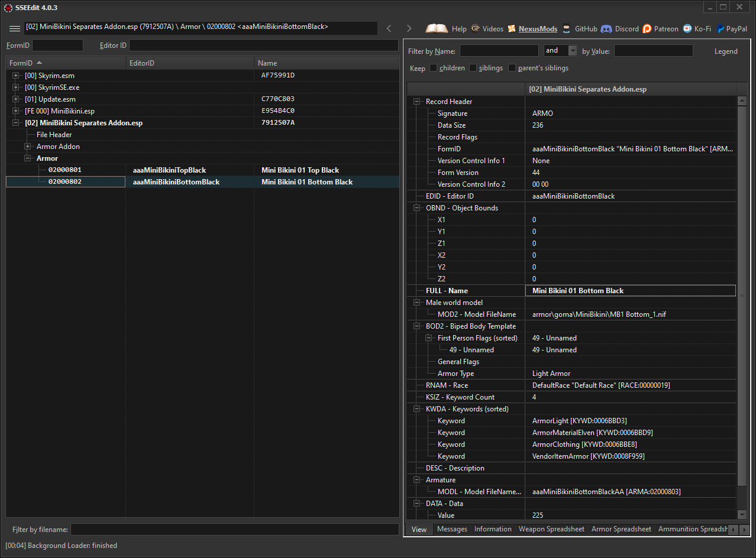Open the Discord icon link

(x=606, y=28)
